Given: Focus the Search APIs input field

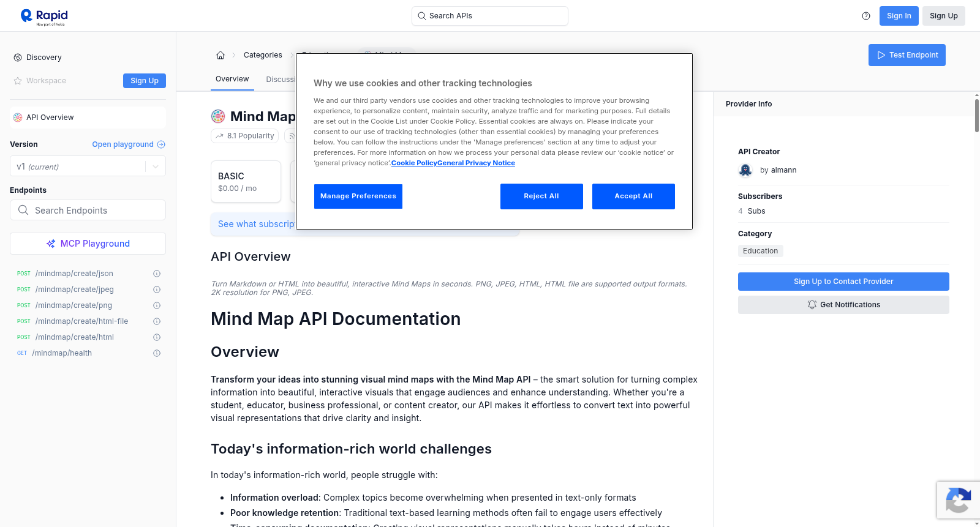Looking at the screenshot, I should point(490,16).
